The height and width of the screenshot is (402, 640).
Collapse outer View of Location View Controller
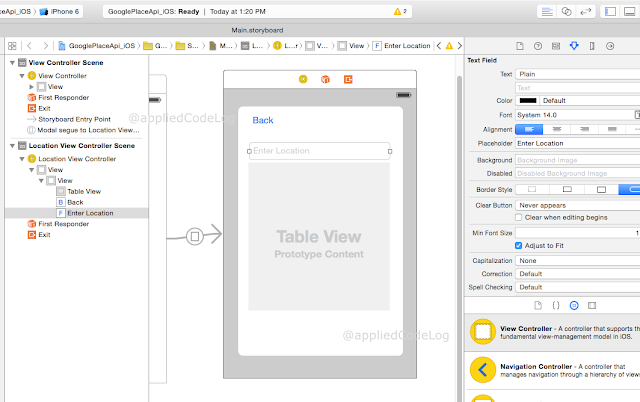coord(31,170)
